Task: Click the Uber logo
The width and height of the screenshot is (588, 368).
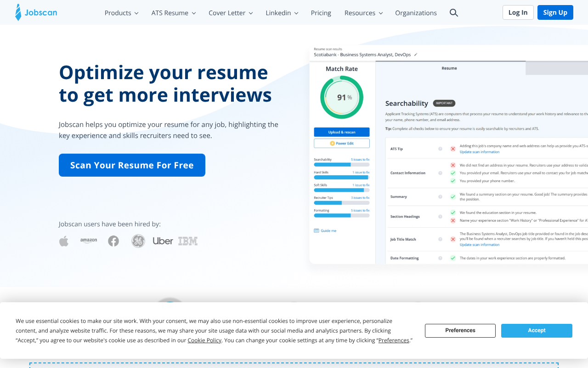Action: pos(163,241)
